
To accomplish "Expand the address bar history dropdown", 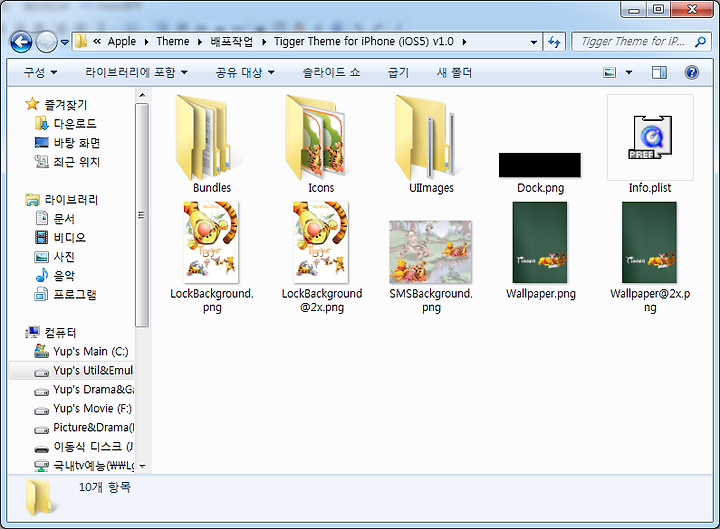I will point(534,42).
